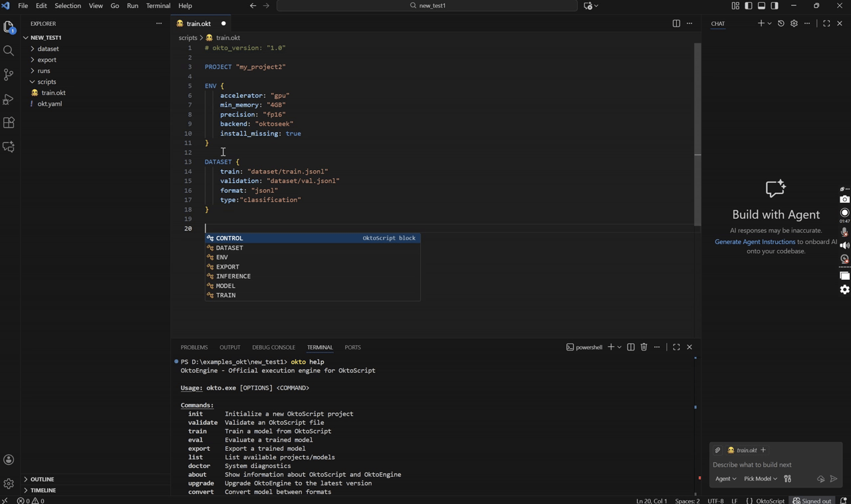Image resolution: width=851 pixels, height=504 pixels.
Task: Start a new chat in the Chat panel
Action: coord(761,23)
